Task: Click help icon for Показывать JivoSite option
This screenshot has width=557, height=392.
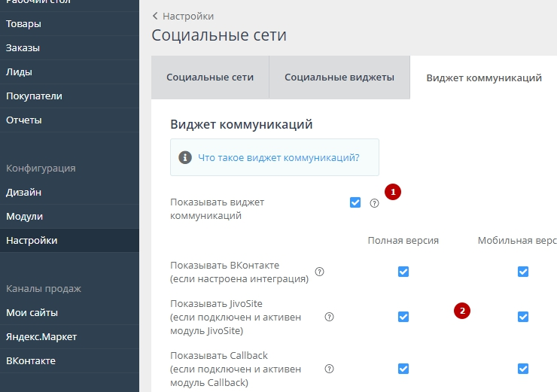Action: click(x=329, y=317)
